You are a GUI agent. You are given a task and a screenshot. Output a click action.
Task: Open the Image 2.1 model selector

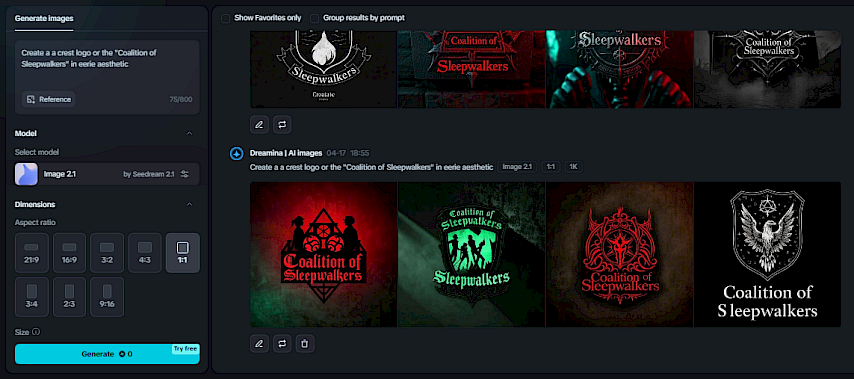(107, 174)
